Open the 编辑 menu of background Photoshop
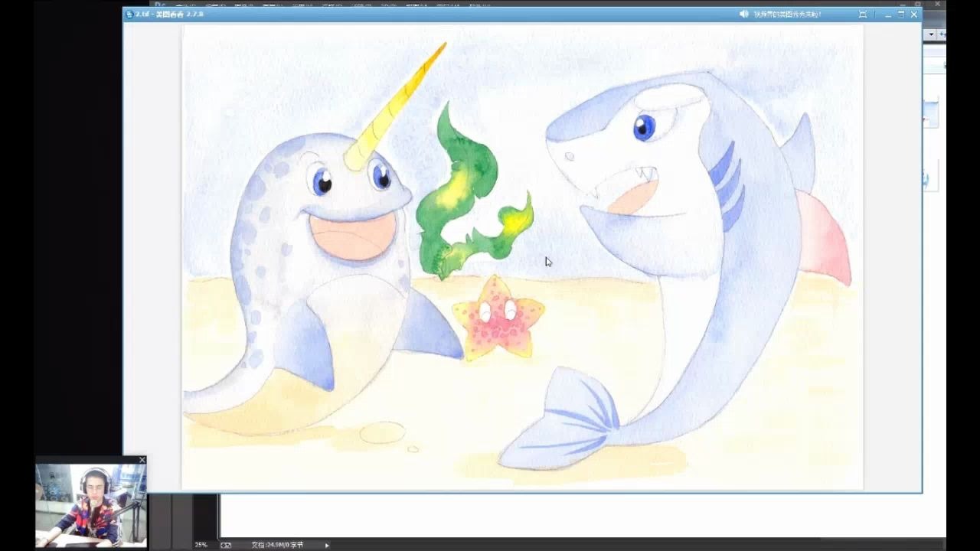The height and width of the screenshot is (551, 980). pos(214,4)
